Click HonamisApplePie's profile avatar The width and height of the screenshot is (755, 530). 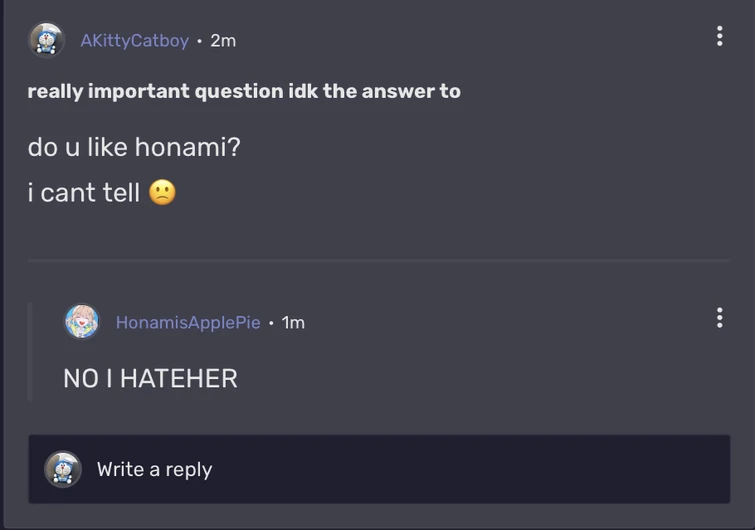pyautogui.click(x=82, y=322)
